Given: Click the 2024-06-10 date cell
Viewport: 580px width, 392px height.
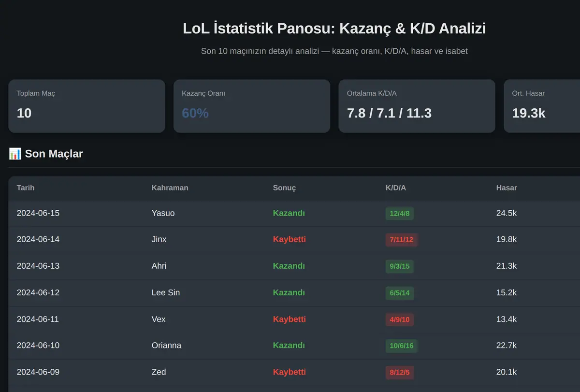Looking at the screenshot, I should click(x=38, y=345).
